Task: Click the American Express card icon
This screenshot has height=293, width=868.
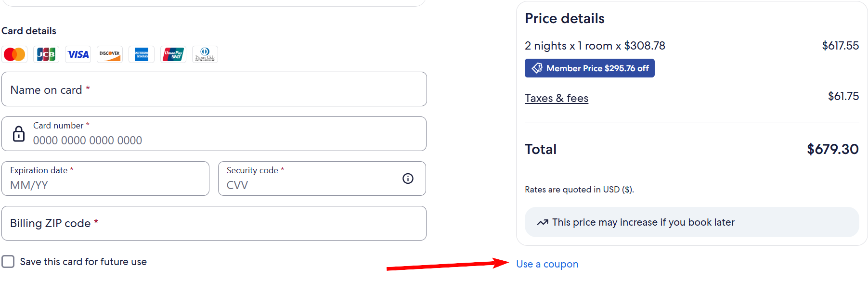Action: (x=142, y=54)
